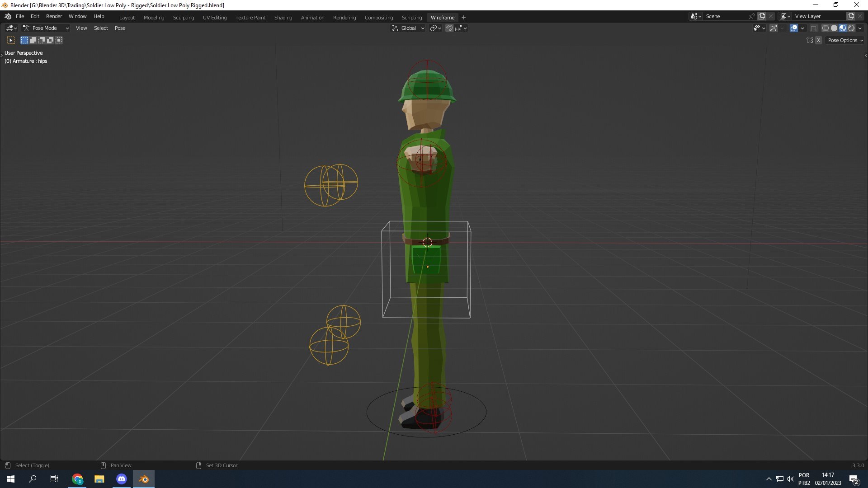This screenshot has height=488, width=868.
Task: Choose Set a new selection mode icon
Action: point(24,40)
